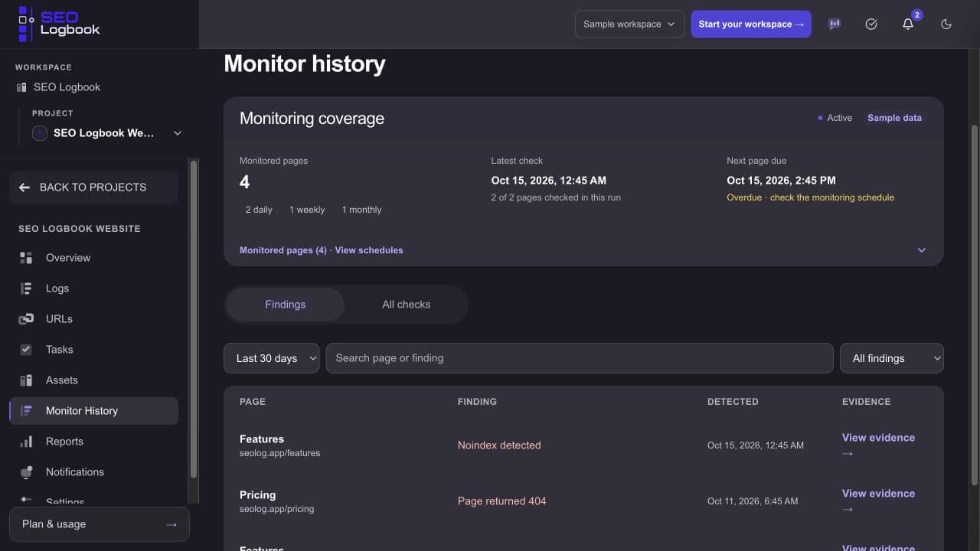Viewport: 980px width, 551px height.
Task: Expand Monitoring coverage panel chevron
Action: (x=922, y=250)
